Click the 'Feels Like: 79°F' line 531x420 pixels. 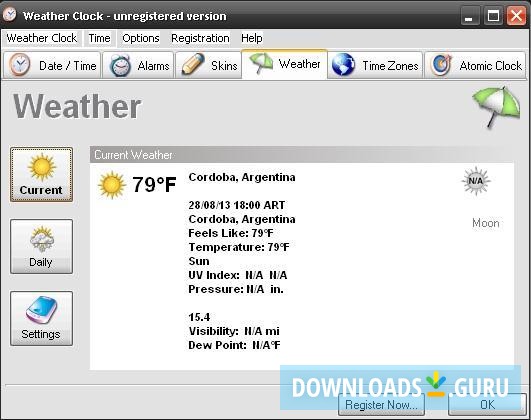pyautogui.click(x=231, y=233)
